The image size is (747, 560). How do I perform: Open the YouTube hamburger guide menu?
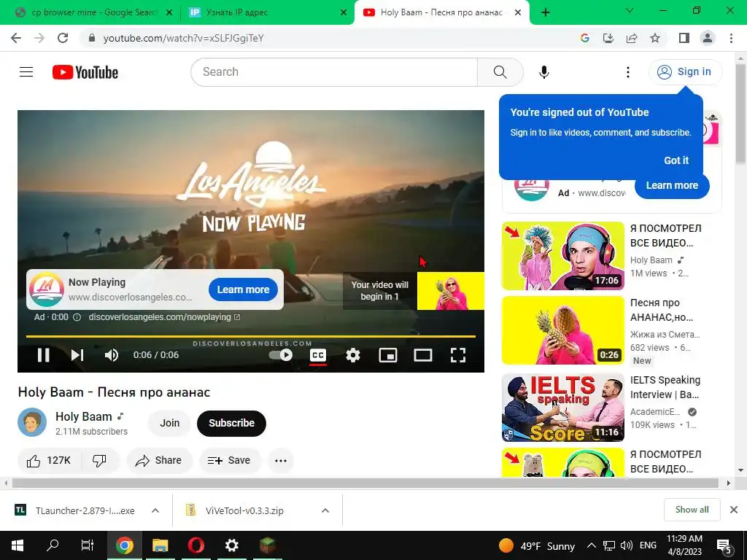(x=26, y=72)
